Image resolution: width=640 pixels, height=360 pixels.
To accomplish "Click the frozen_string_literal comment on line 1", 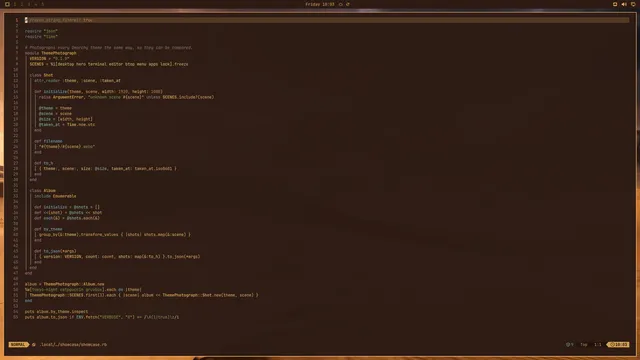I will pyautogui.click(x=60, y=20).
